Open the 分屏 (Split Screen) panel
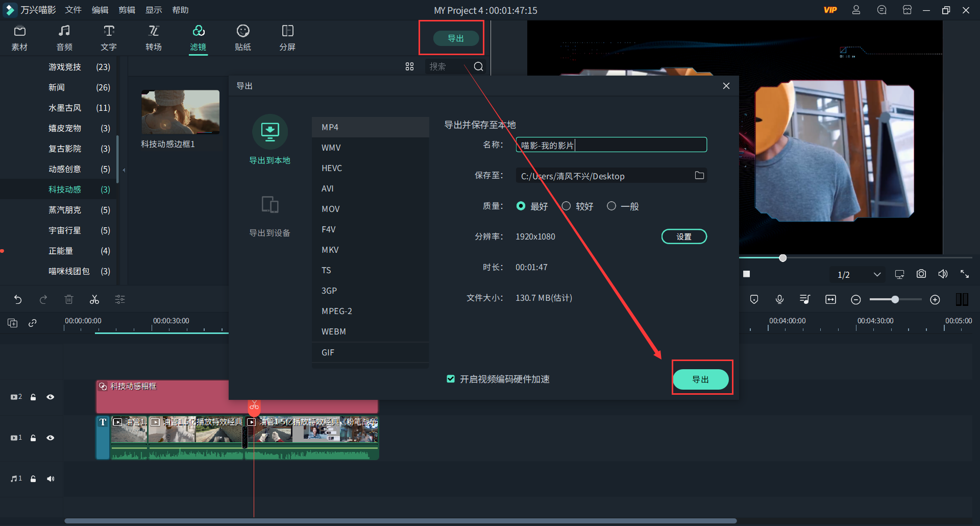 tap(287, 37)
